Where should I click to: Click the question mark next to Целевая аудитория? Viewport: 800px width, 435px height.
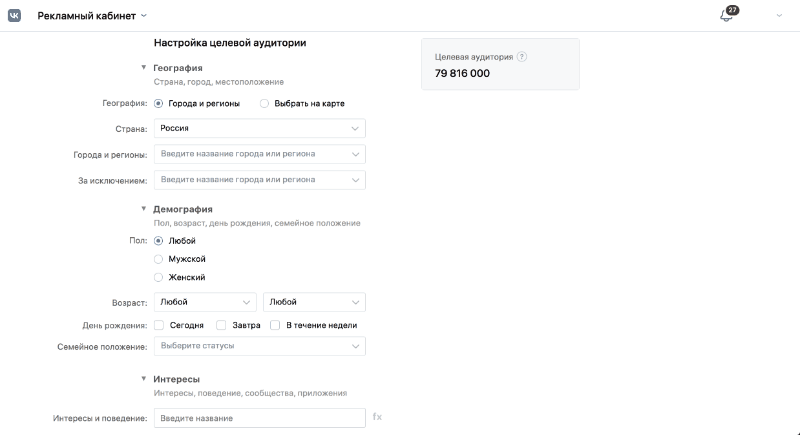point(521,57)
